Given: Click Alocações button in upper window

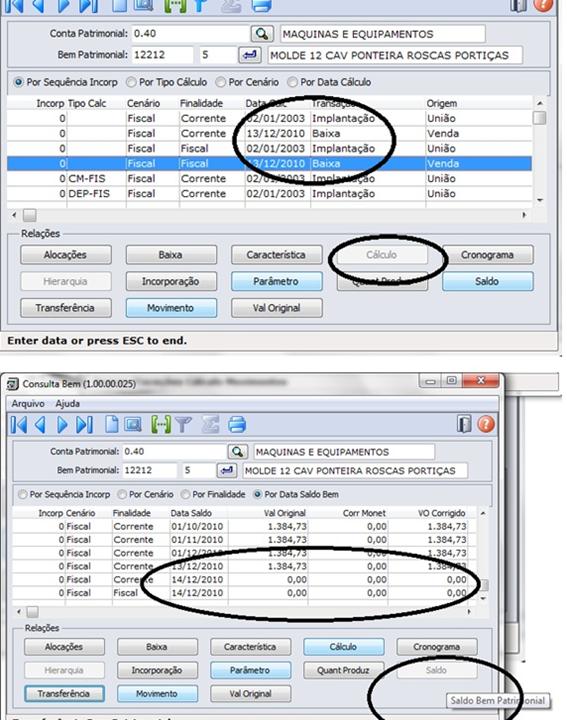Looking at the screenshot, I should tap(66, 255).
